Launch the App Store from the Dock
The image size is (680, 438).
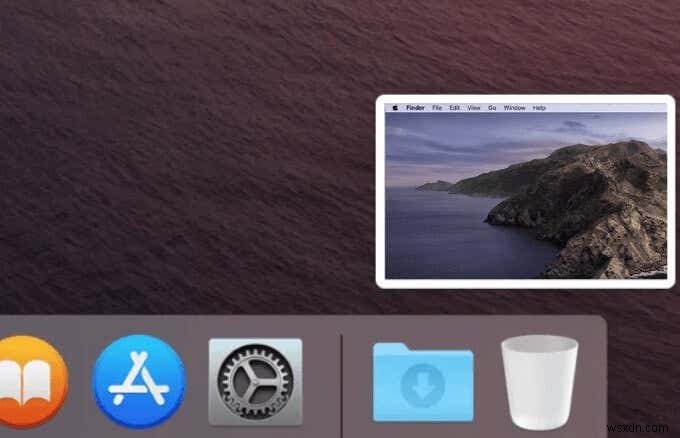[x=139, y=382]
